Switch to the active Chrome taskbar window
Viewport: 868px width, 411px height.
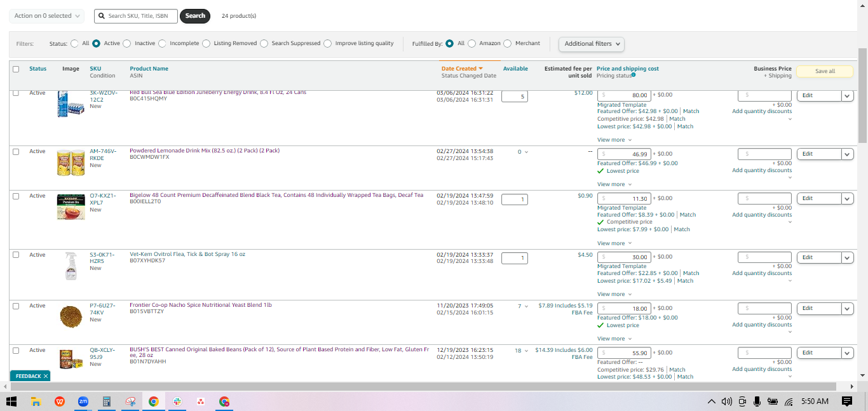tap(154, 401)
